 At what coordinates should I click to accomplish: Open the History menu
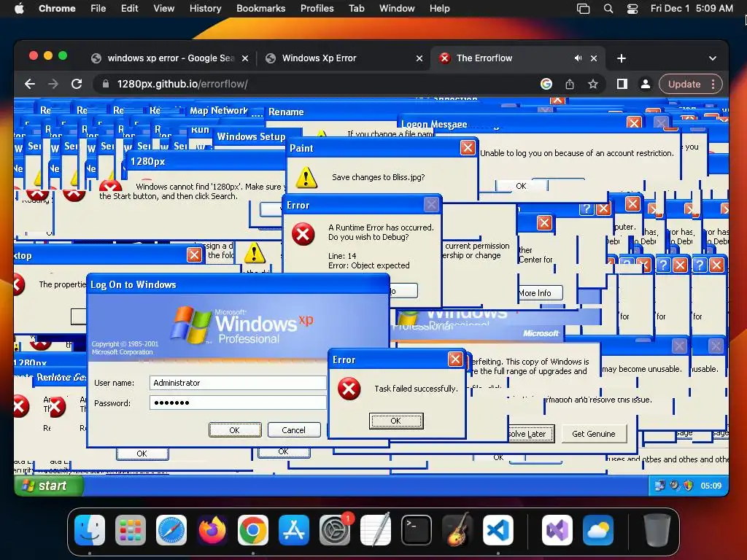205,8
